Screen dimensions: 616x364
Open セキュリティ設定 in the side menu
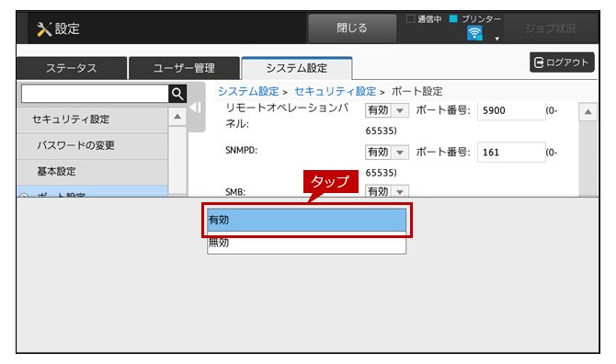[x=92, y=119]
